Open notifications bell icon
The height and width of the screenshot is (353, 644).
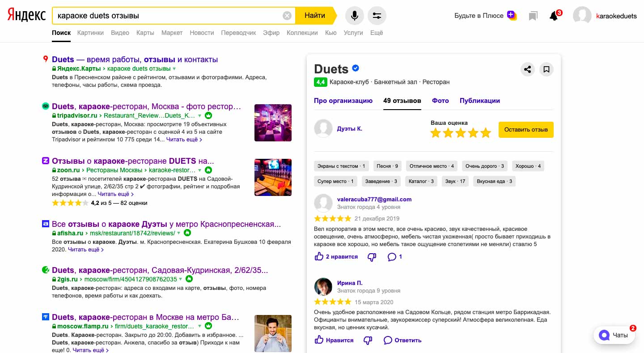(554, 16)
